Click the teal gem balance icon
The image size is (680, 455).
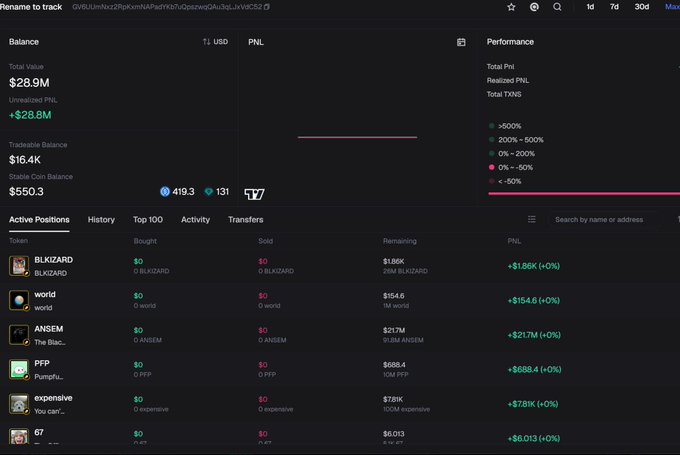(x=209, y=191)
